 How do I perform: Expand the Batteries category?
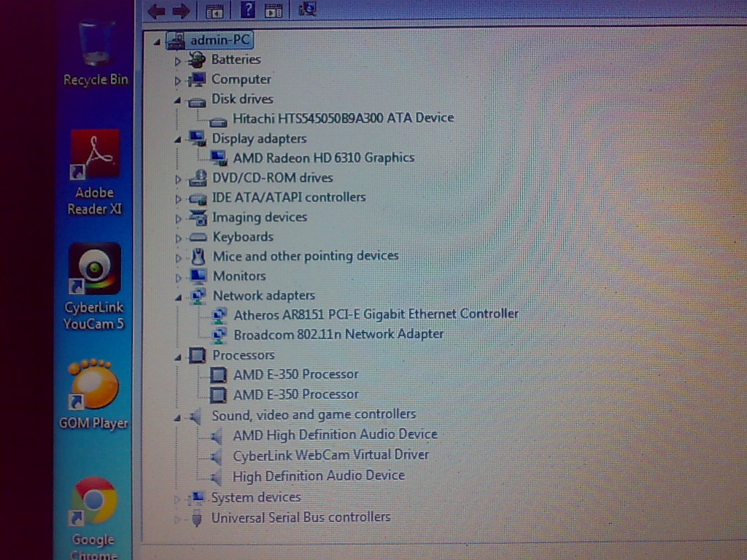[177, 61]
